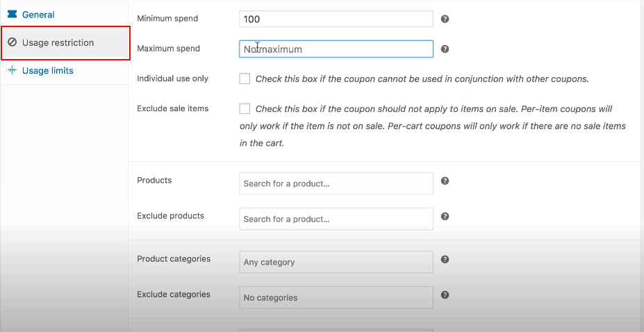This screenshot has height=332, width=644.
Task: Click the help icon beside Exclude categories
Action: pyautogui.click(x=445, y=295)
